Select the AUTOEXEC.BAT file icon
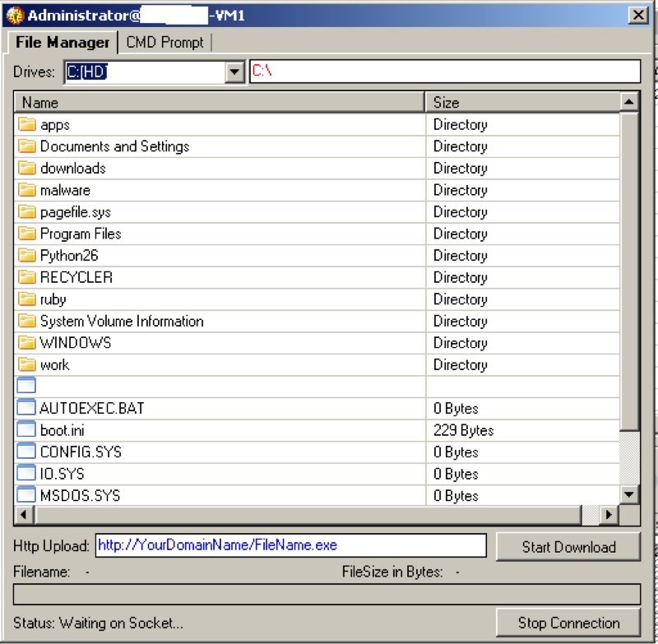The height and width of the screenshot is (644, 658). click(x=27, y=408)
